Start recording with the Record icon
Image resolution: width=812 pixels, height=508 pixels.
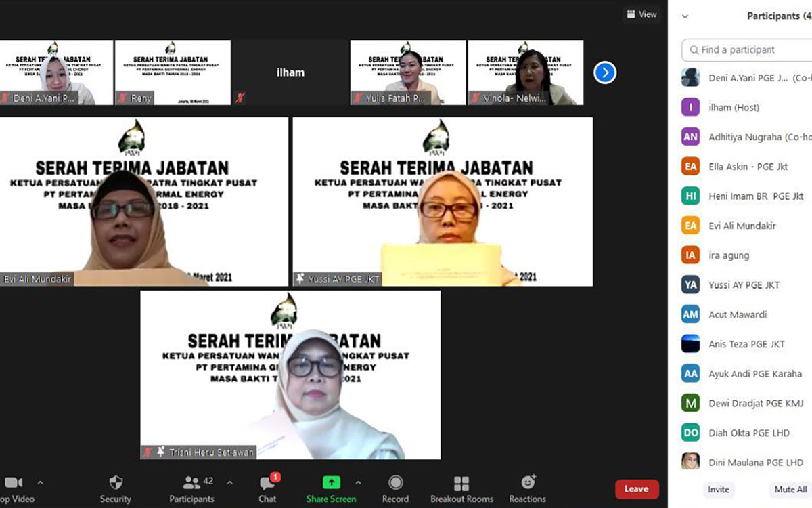tap(395, 483)
